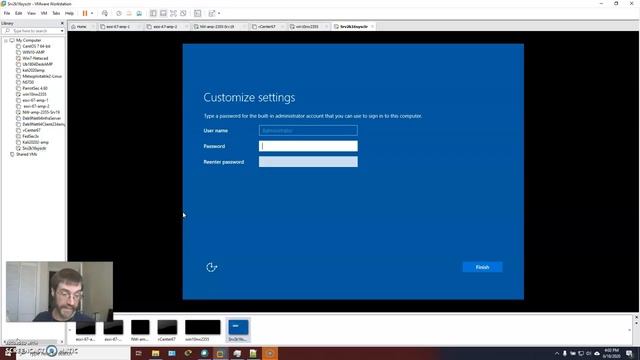Click the Finish button

pyautogui.click(x=482, y=267)
